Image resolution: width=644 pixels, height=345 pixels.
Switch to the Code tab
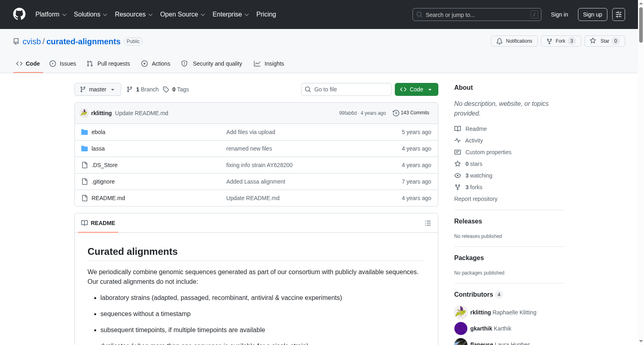(x=28, y=64)
